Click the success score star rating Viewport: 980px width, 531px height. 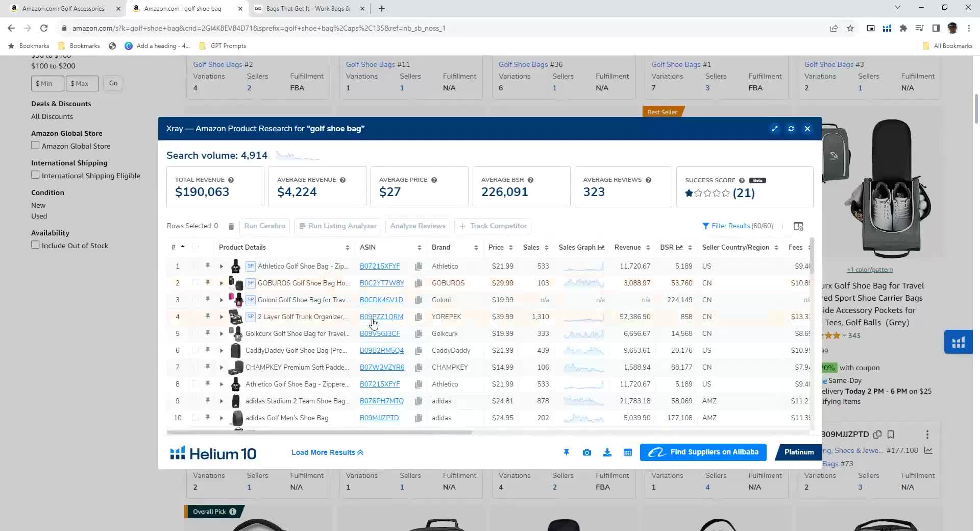click(708, 193)
